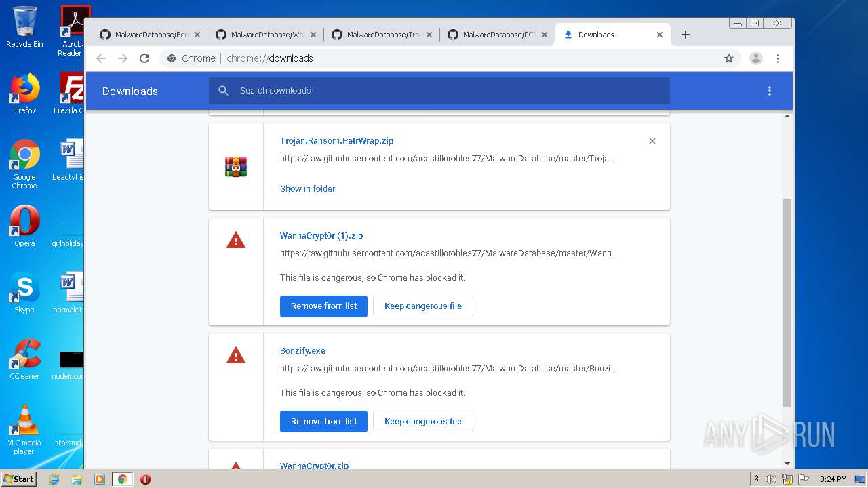Click the Bonzify raw.githubusercontent source URL
Viewport: 868px width, 488px height.
point(448,369)
